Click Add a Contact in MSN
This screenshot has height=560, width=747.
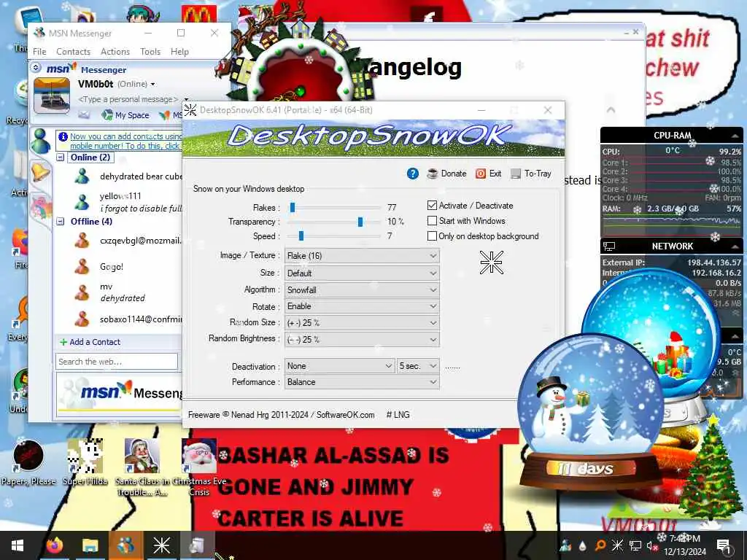click(x=90, y=342)
